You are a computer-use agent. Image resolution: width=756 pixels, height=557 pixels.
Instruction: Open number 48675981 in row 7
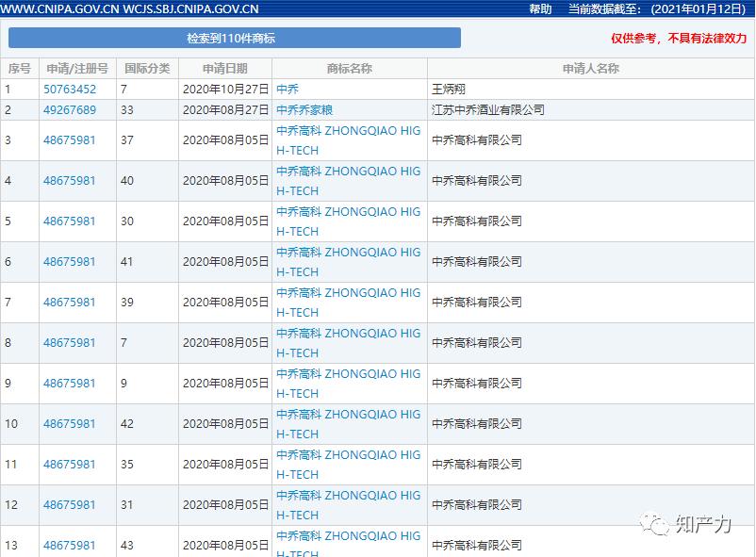coord(70,303)
